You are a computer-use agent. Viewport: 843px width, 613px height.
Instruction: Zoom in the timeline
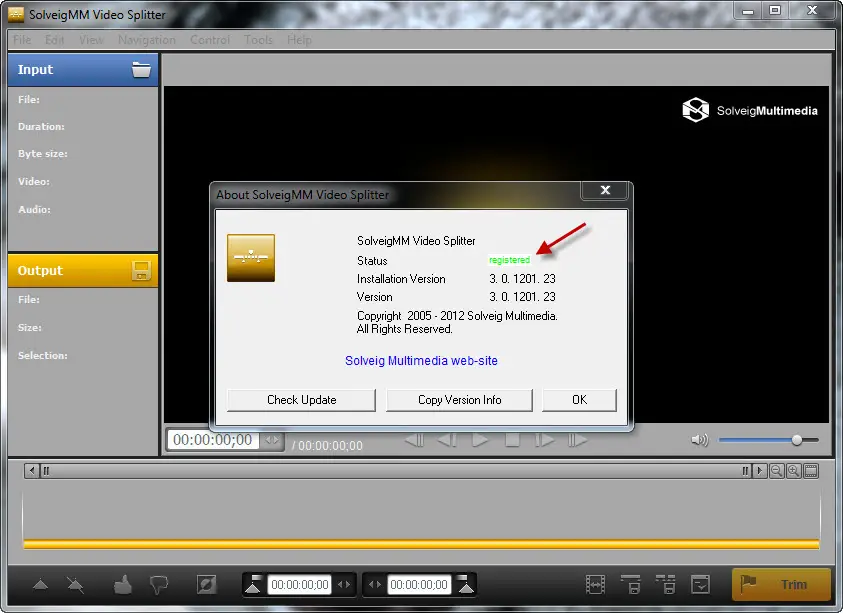(794, 471)
